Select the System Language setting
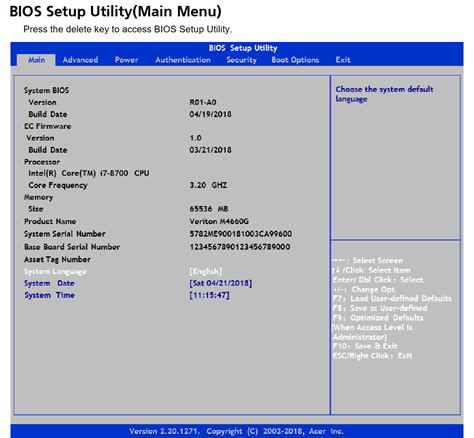This screenshot has height=438, width=474. pyautogui.click(x=55, y=272)
